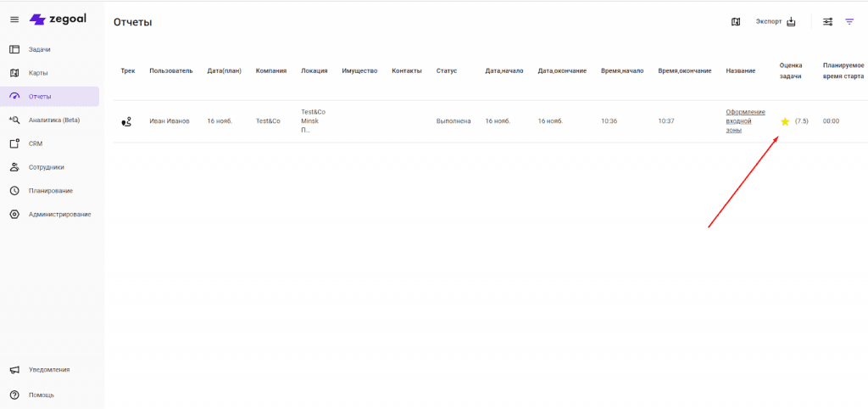The width and height of the screenshot is (868, 409).
Task: Go to CRM section
Action: [x=36, y=143]
